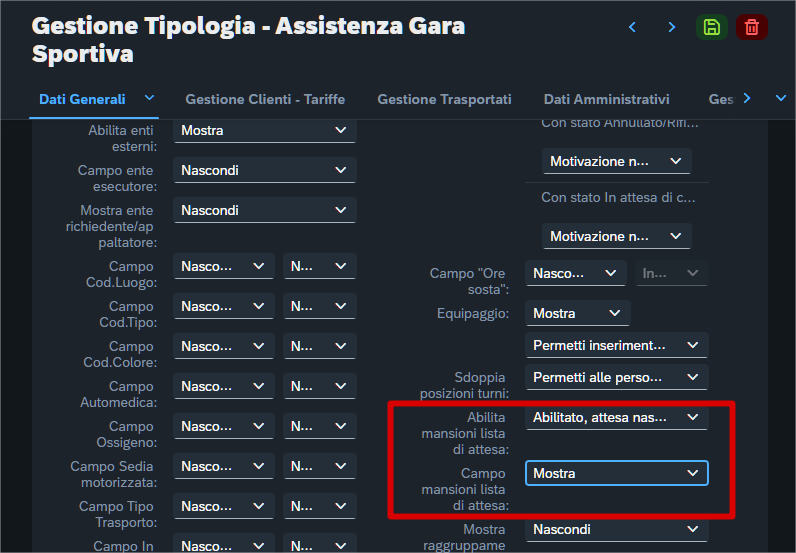Click the red trash delete icon
This screenshot has width=796, height=553.
pyautogui.click(x=751, y=27)
